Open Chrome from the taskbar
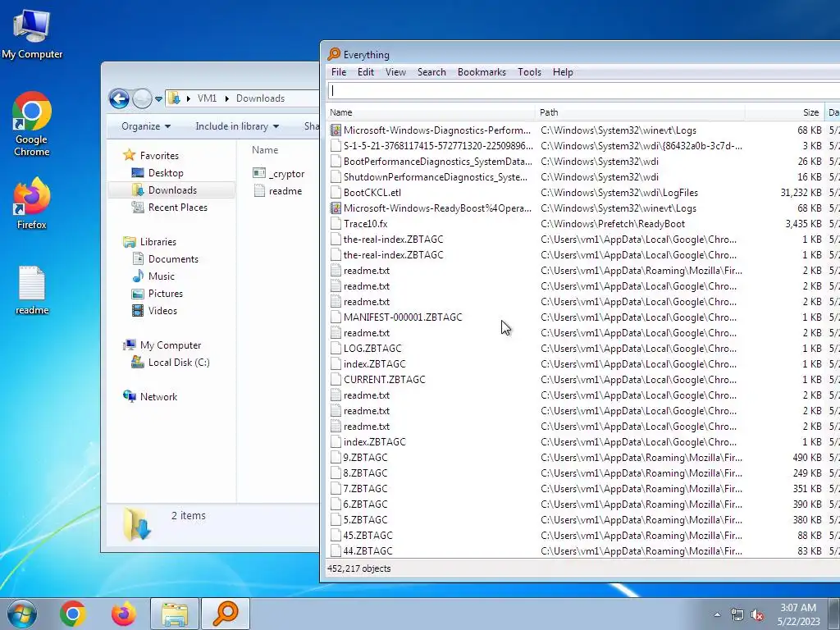This screenshot has width=840, height=630. [x=73, y=614]
